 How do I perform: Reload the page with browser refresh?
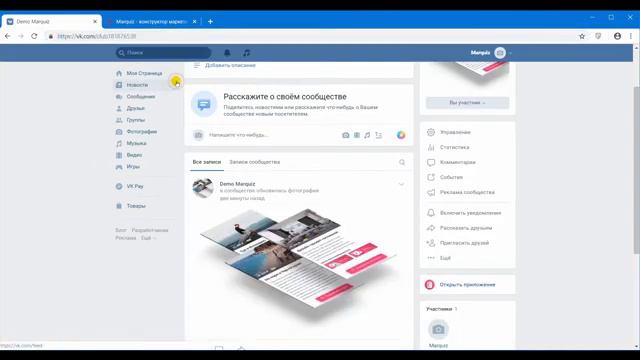(34, 36)
